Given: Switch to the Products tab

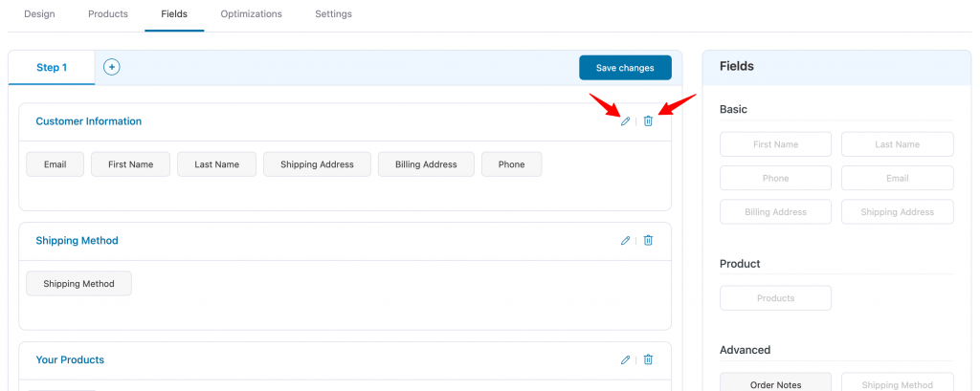Looking at the screenshot, I should tap(108, 13).
